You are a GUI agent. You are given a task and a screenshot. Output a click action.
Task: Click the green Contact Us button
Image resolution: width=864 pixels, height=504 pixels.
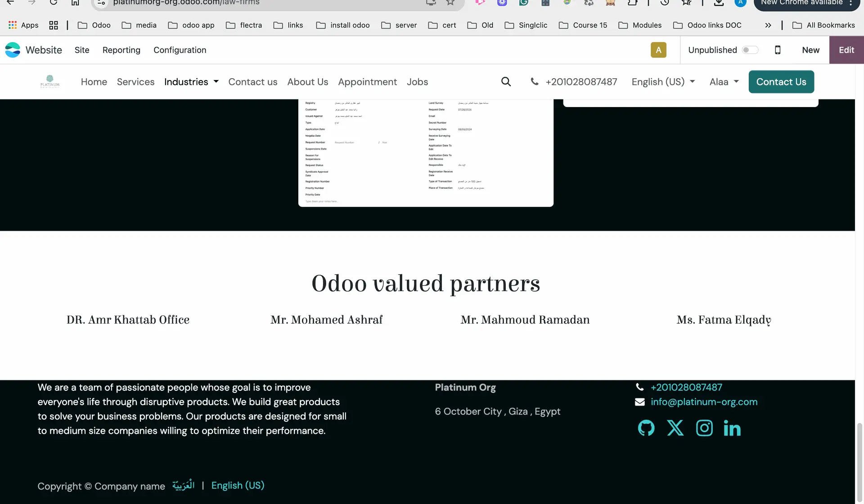coord(781,82)
